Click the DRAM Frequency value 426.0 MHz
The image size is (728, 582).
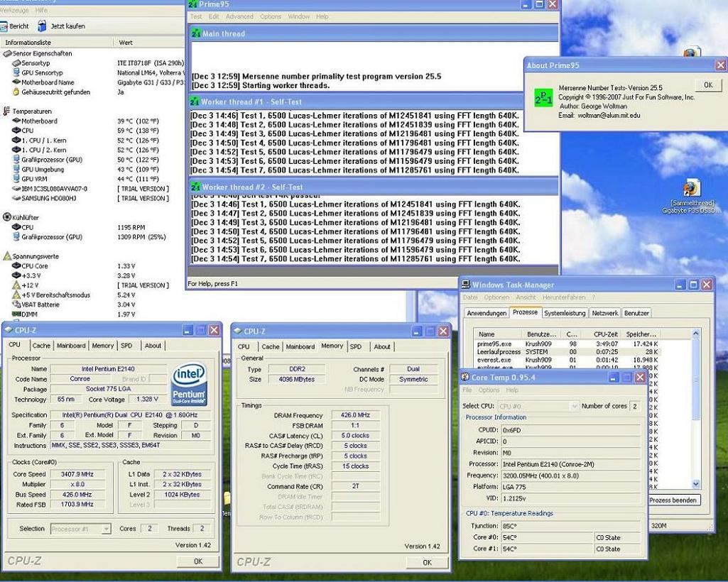[x=355, y=415]
